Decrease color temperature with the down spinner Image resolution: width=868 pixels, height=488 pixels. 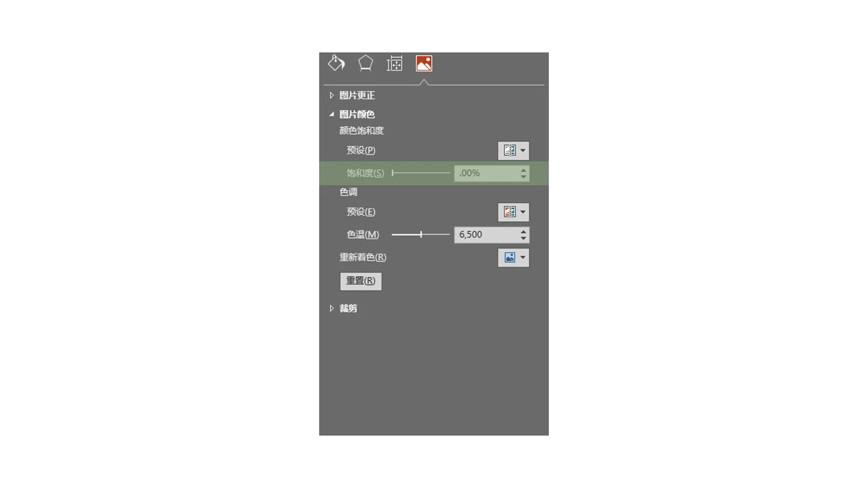[524, 238]
